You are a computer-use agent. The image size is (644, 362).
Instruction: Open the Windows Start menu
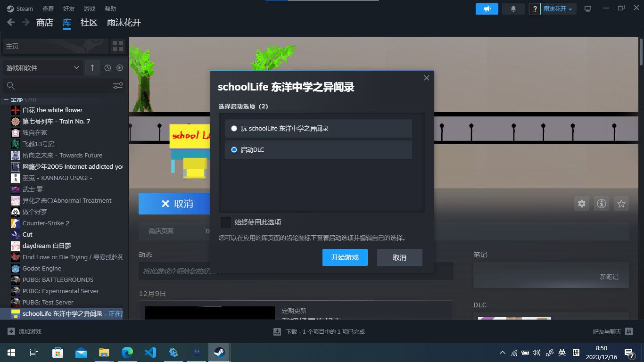11,352
